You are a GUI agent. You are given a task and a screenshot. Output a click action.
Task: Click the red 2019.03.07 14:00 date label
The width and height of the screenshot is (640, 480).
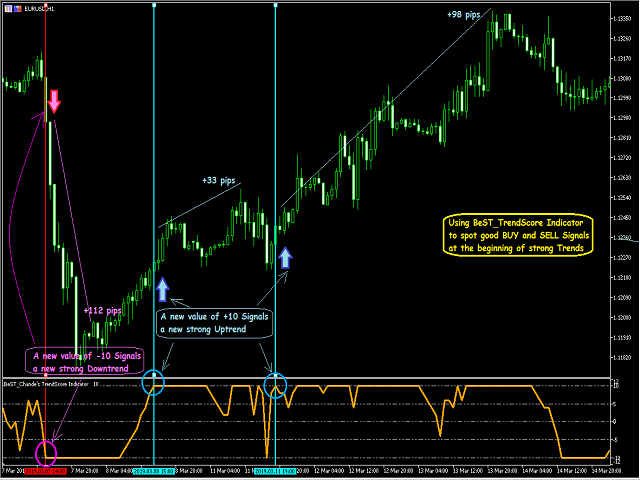click(x=45, y=471)
